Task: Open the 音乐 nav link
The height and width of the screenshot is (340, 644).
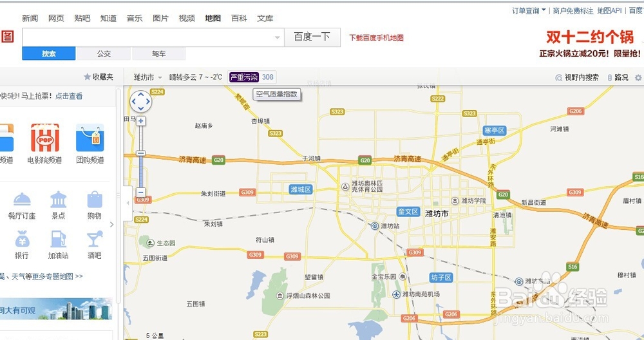Action: coord(135,18)
